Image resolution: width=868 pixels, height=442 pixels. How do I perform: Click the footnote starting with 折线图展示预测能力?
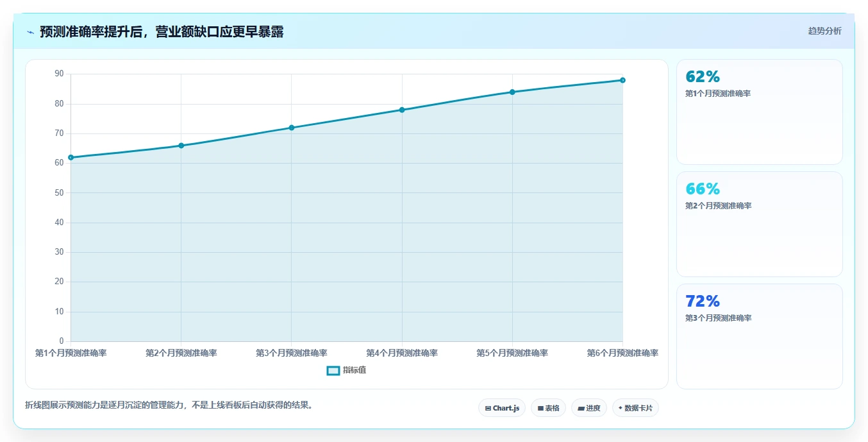coord(169,405)
